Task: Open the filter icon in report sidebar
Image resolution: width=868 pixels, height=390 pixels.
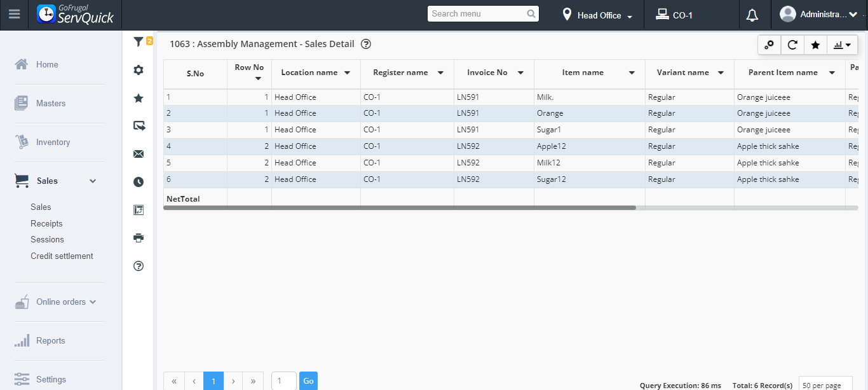Action: click(139, 42)
